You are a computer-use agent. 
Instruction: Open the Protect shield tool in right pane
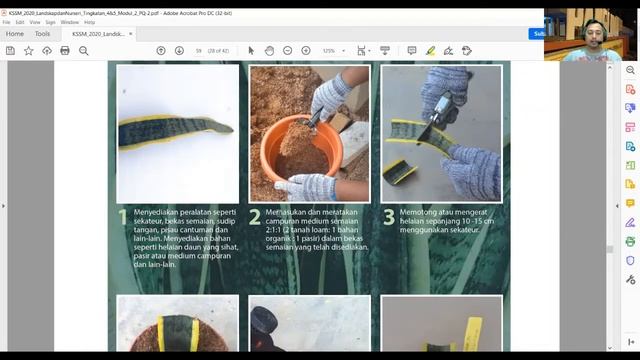[630, 260]
